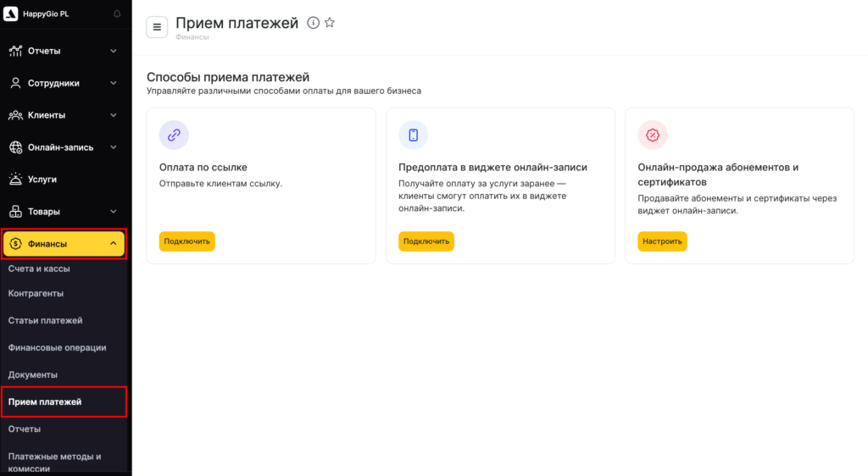Click the info icon beside page title

point(313,23)
